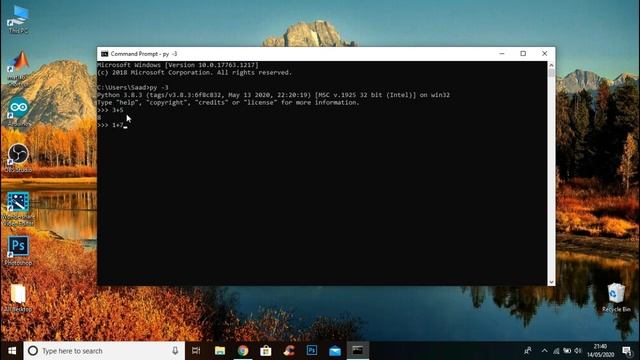
Task: Click the "C:\Users\Saad>py -3" line
Action: pyautogui.click(x=133, y=87)
